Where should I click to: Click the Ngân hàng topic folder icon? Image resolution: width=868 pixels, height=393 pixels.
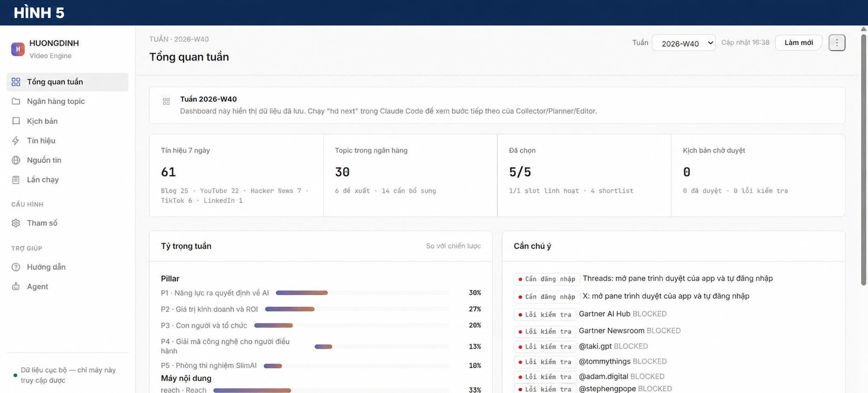[16, 102]
